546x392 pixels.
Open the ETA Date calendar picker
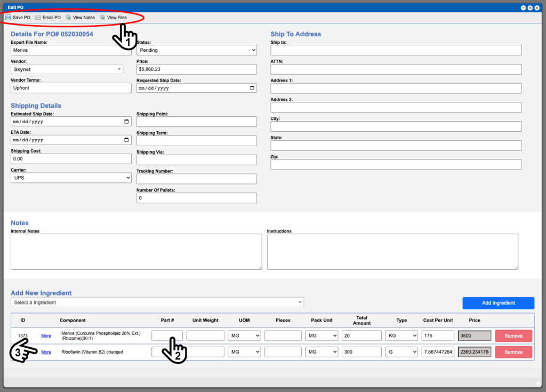coord(126,140)
